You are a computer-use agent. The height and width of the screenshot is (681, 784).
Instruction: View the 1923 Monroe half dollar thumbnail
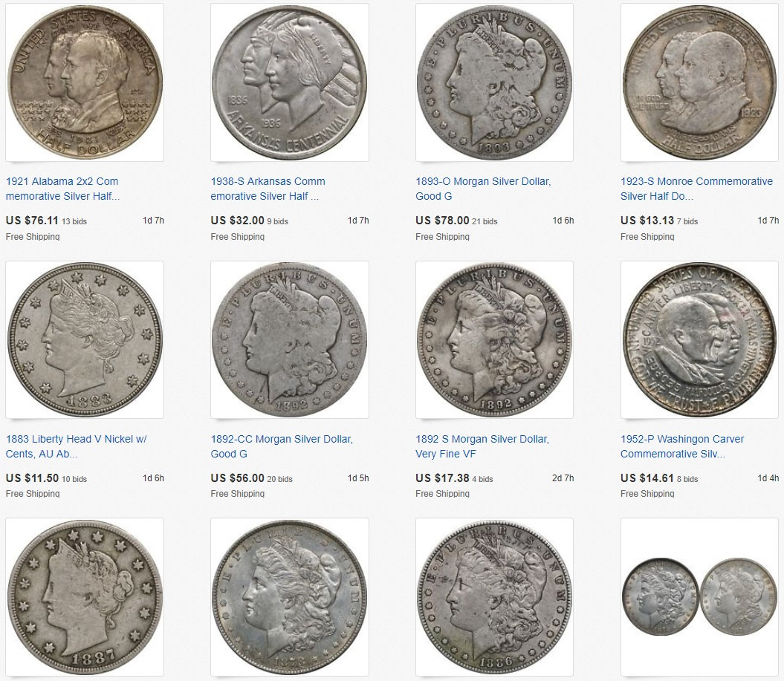(699, 82)
